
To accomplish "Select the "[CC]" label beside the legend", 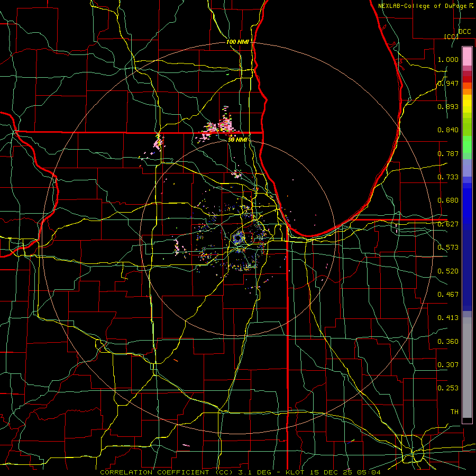I will pos(451,36).
